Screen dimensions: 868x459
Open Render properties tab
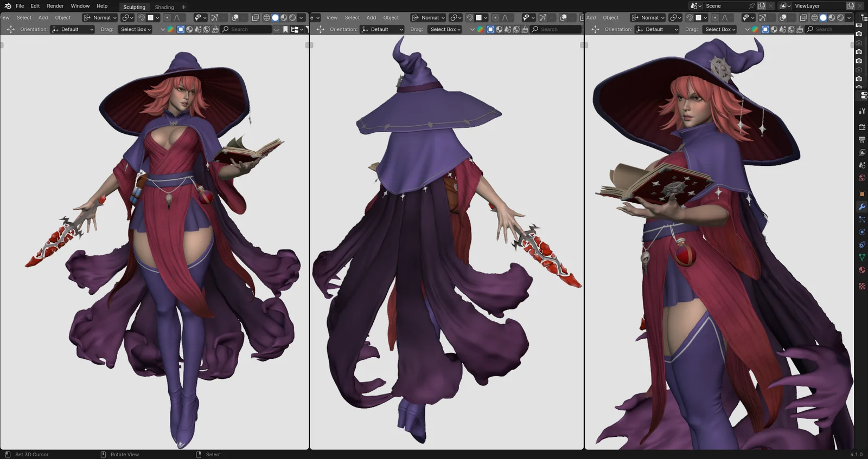click(x=862, y=127)
